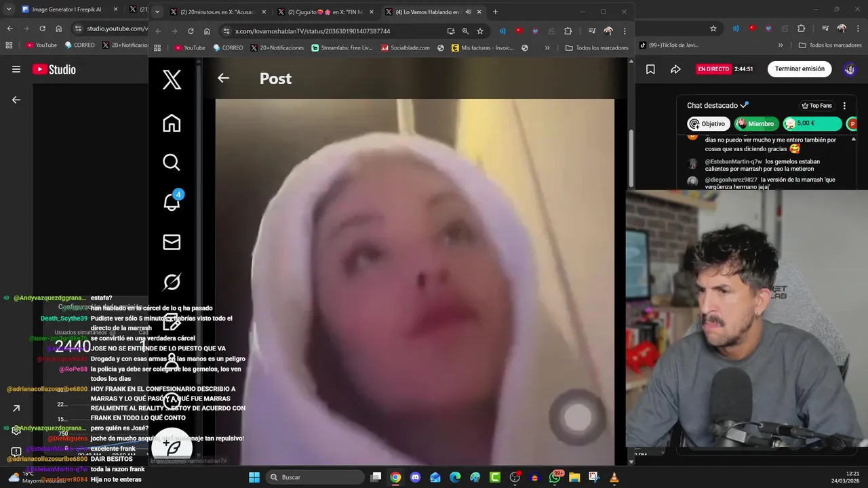Screen dimensions: 868x488
Task: Open Chrome three-dot menu in front window
Action: 625,31
